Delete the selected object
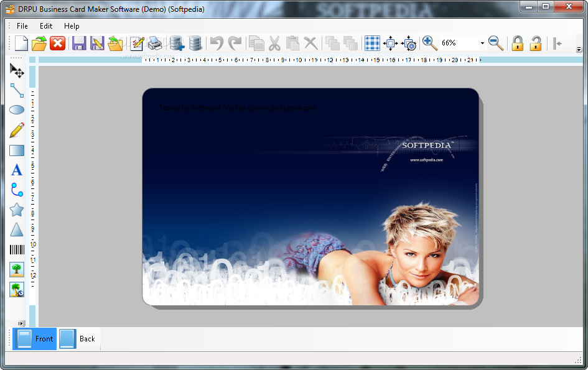The width and height of the screenshot is (588, 370). point(311,43)
